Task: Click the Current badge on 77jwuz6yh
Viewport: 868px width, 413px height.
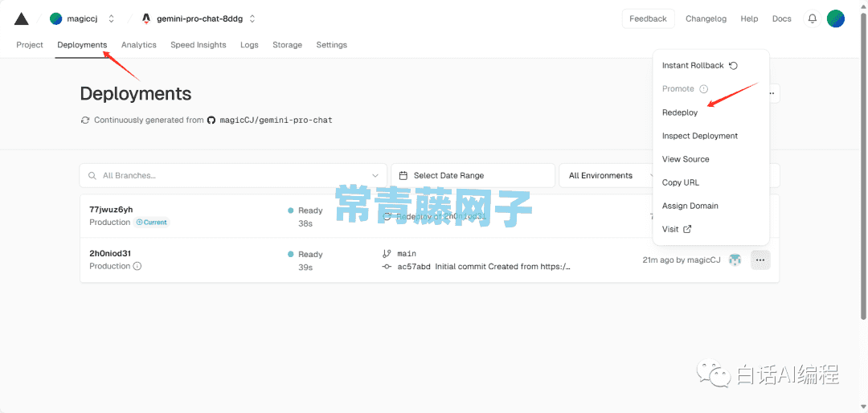Action: [151, 222]
